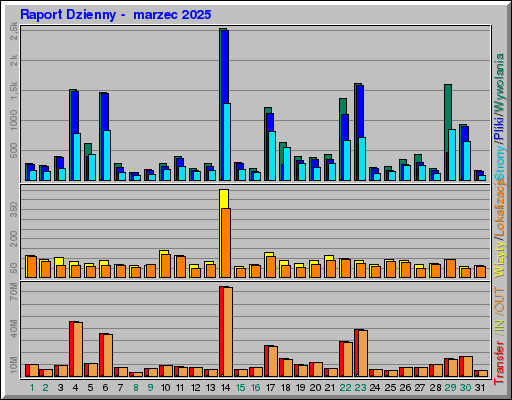512x400 pixels.
Task: Click the '/OUT' legend label
Action: [x=500, y=300]
